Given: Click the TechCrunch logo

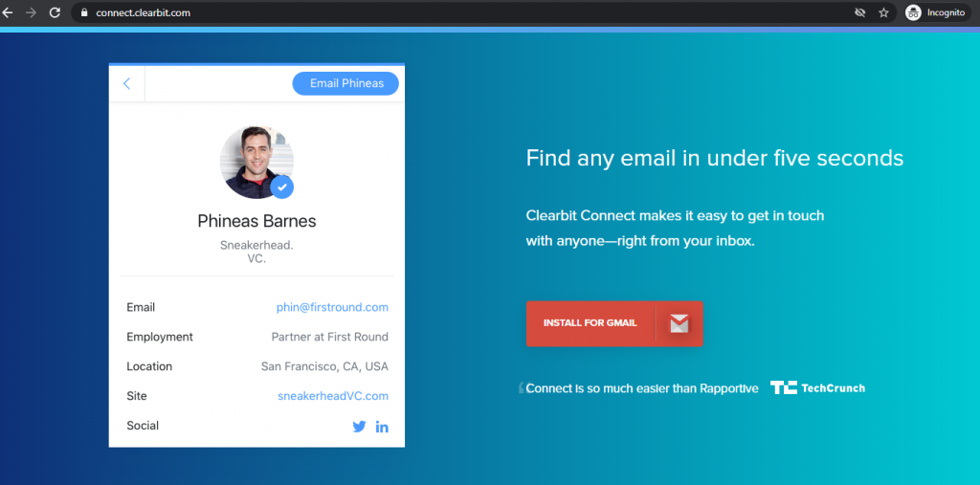Looking at the screenshot, I should point(817,388).
